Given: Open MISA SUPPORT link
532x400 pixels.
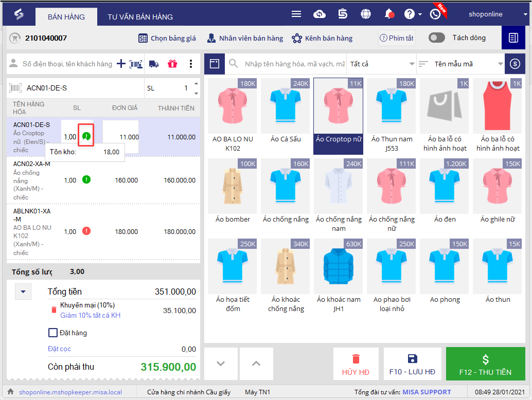Looking at the screenshot, I should click(x=427, y=392).
